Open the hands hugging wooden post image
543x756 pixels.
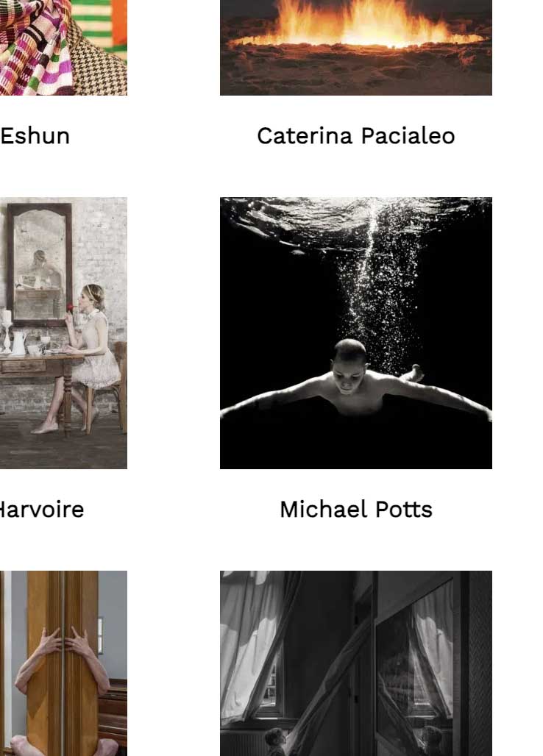[x=63, y=663]
